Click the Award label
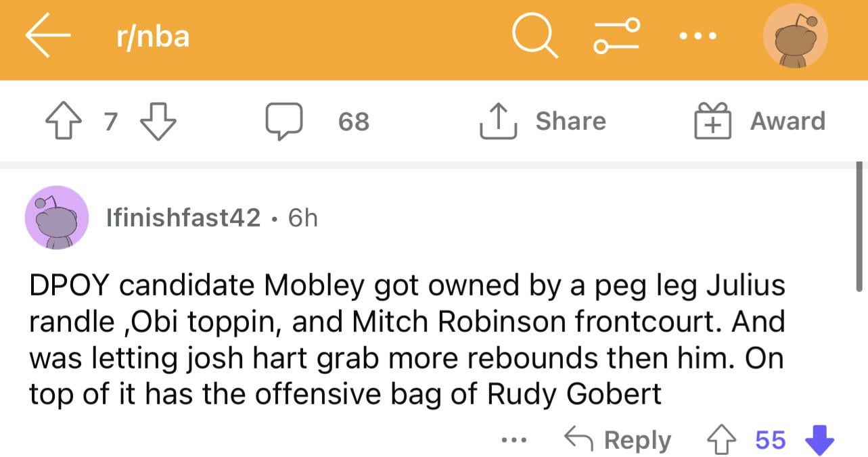 787,122
